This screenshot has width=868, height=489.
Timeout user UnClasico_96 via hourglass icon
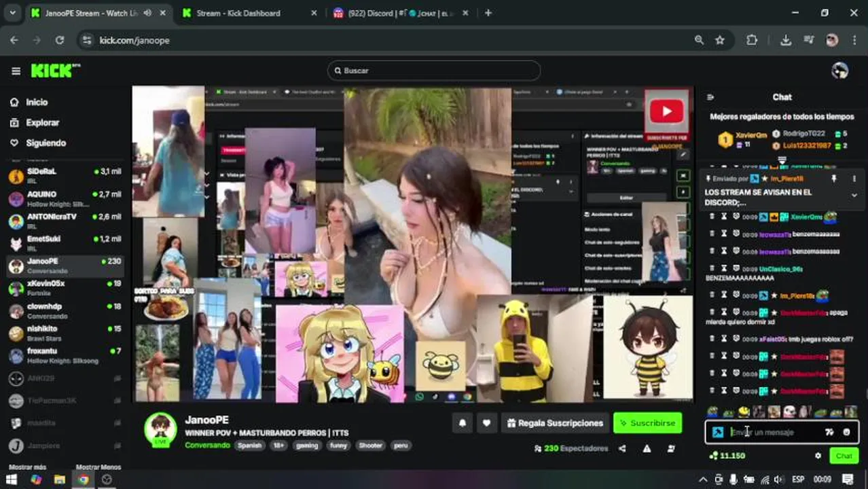724,269
